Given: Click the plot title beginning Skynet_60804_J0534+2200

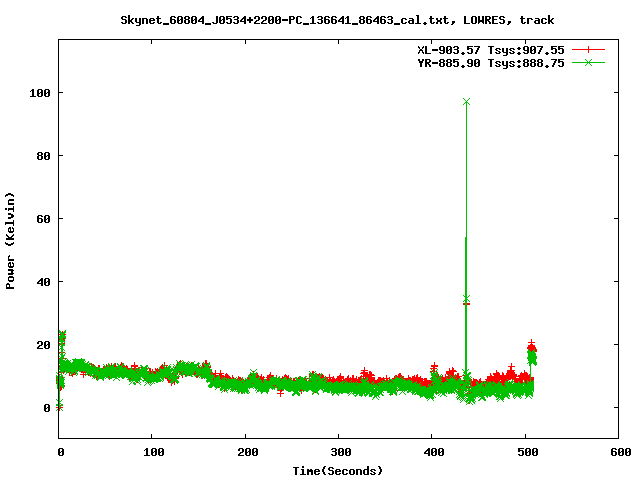Looking at the screenshot, I should pos(337,20).
